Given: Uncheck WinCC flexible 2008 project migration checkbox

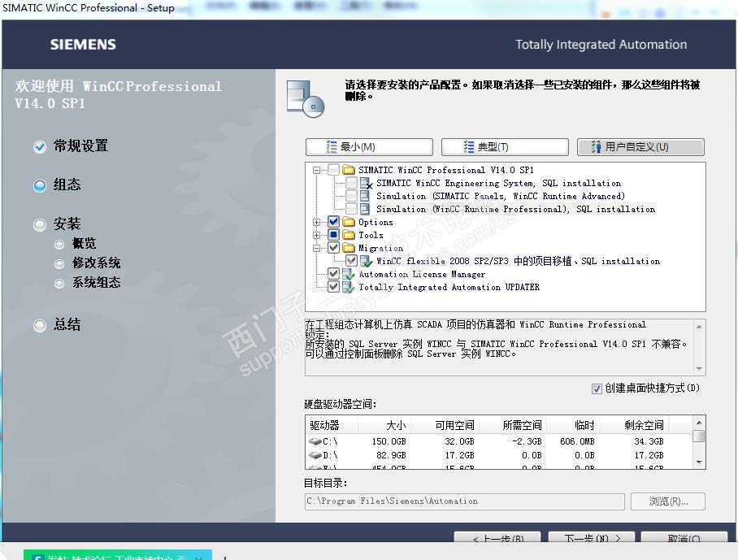Looking at the screenshot, I should [x=351, y=260].
